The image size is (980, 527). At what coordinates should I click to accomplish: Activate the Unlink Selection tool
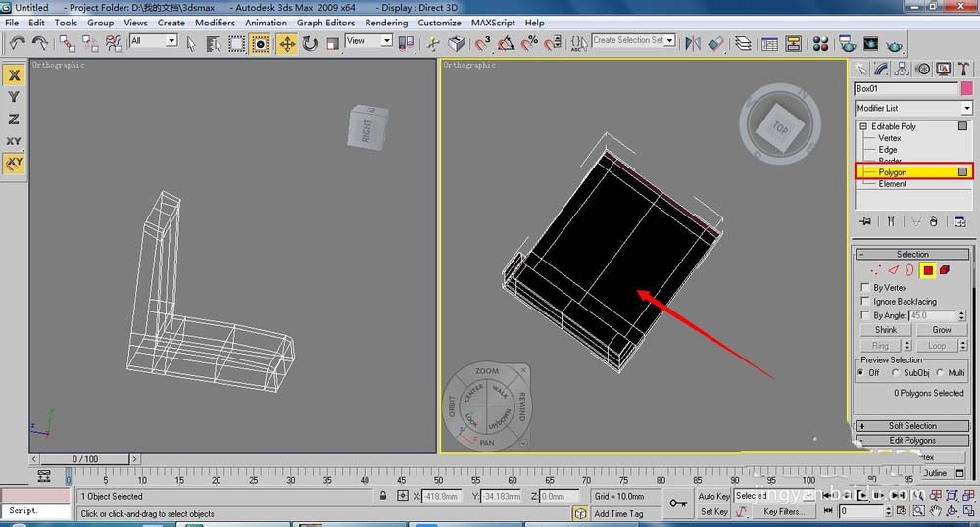point(90,43)
